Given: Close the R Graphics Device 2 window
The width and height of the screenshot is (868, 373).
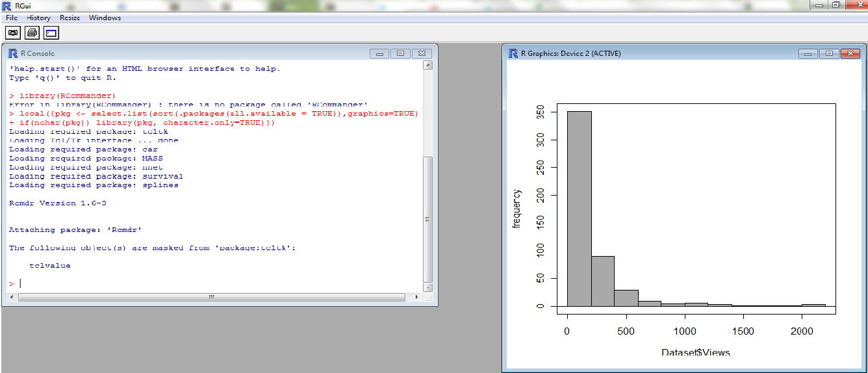Looking at the screenshot, I should tap(849, 53).
